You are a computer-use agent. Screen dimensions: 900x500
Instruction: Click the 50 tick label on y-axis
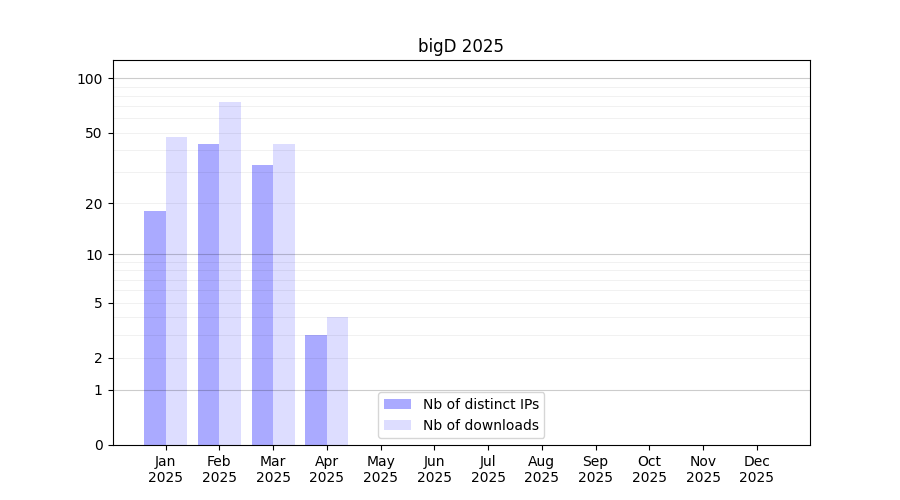pos(93,133)
